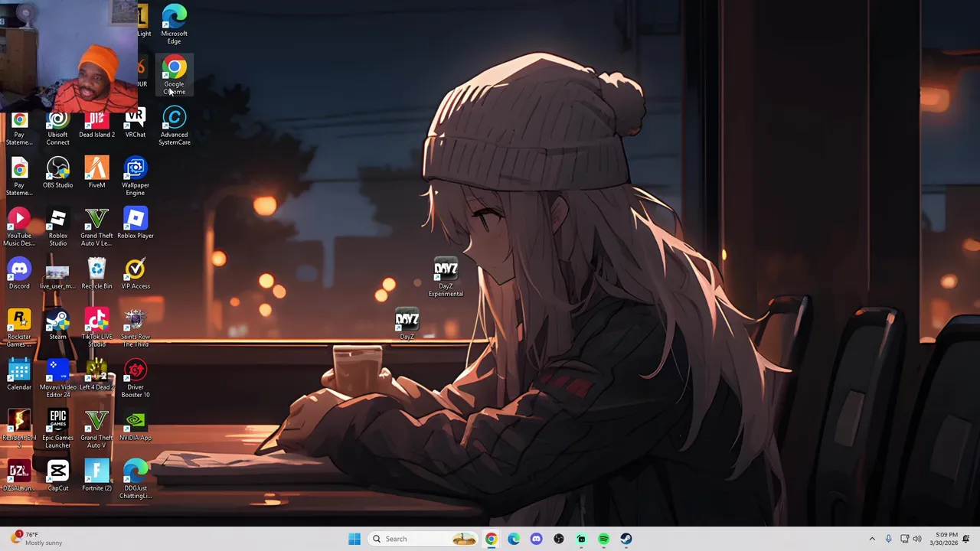Switch to OBS Studio on the taskbar
The width and height of the screenshot is (980, 551).
559,539
